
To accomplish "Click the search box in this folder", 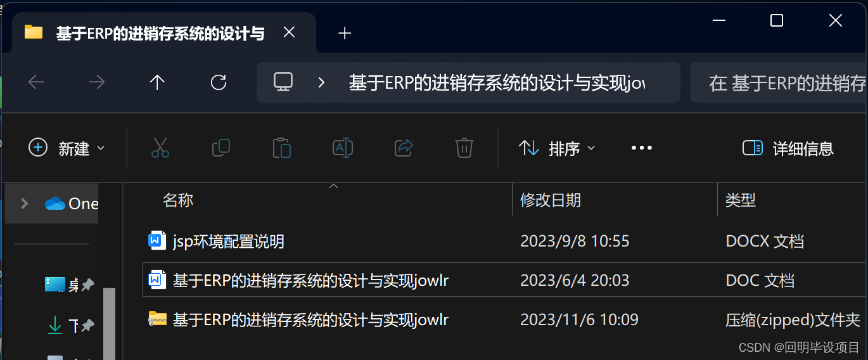I will pos(779,82).
